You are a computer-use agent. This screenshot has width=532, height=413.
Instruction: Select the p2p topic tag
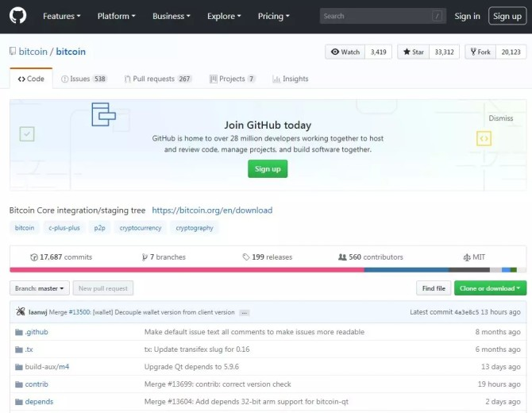click(x=99, y=228)
